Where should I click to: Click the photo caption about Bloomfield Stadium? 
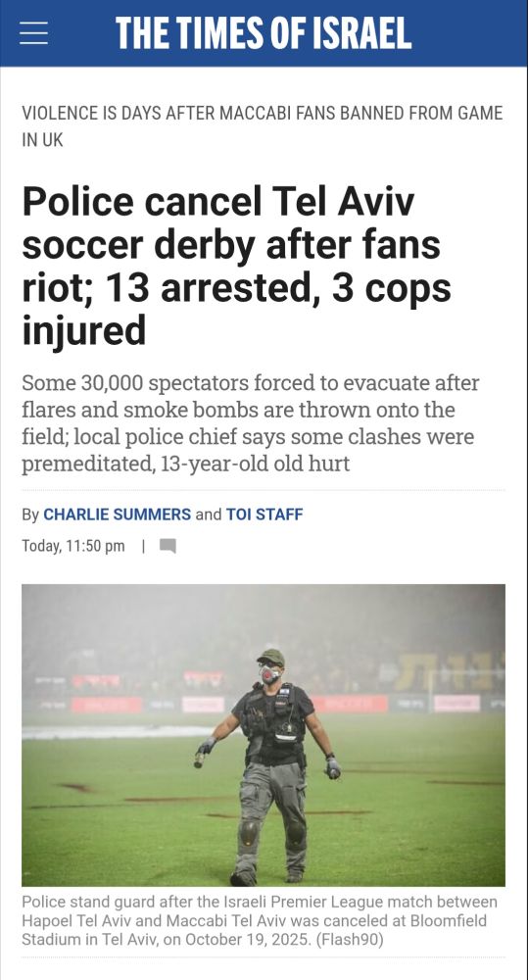[x=260, y=920]
